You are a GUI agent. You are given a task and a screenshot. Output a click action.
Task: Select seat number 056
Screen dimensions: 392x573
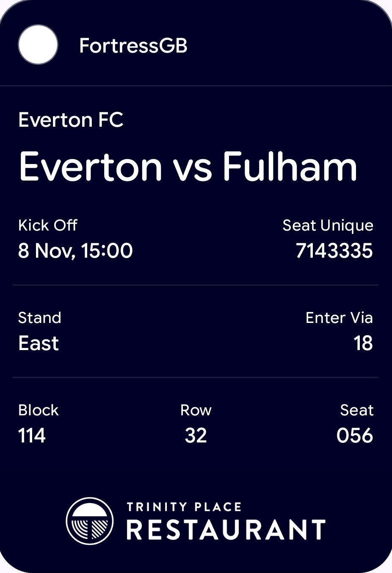[355, 436]
